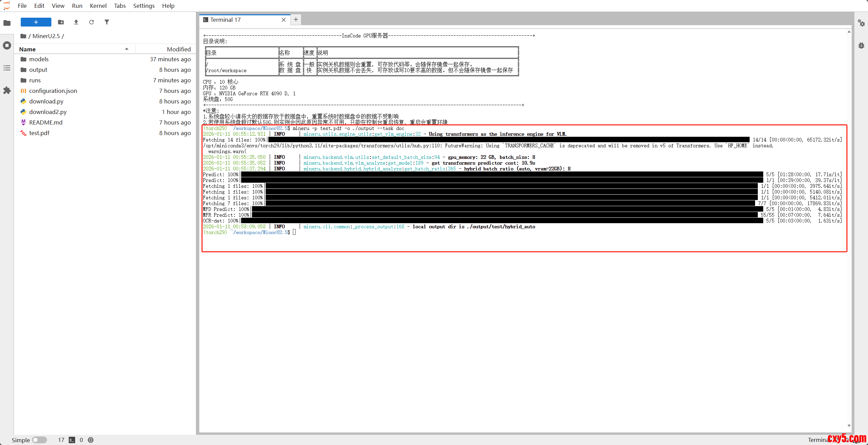Open the configuration.json file
Screen dimensions: 868x445
53,91
